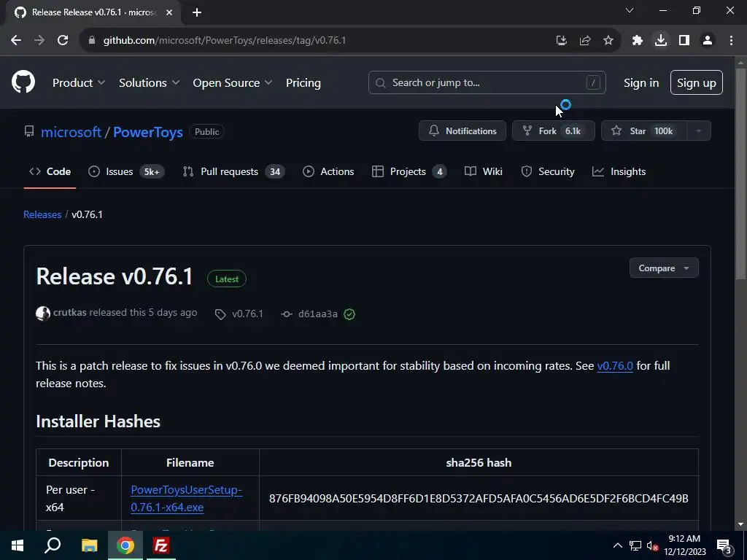The height and width of the screenshot is (560, 747).
Task: Open the install app icon in address bar
Action: [x=562, y=41]
